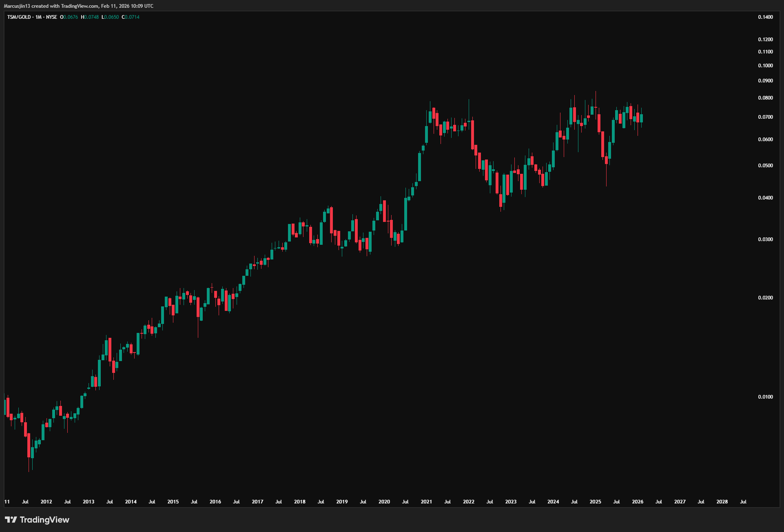Click the 0.0200 price axis label

point(765,298)
